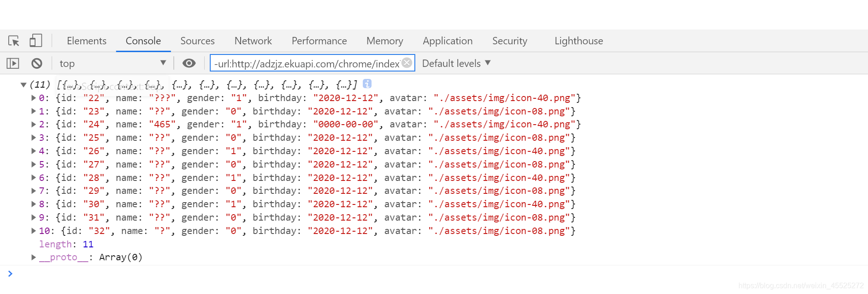Expand array item 0 with id 22
The width and height of the screenshot is (868, 294).
tap(34, 98)
